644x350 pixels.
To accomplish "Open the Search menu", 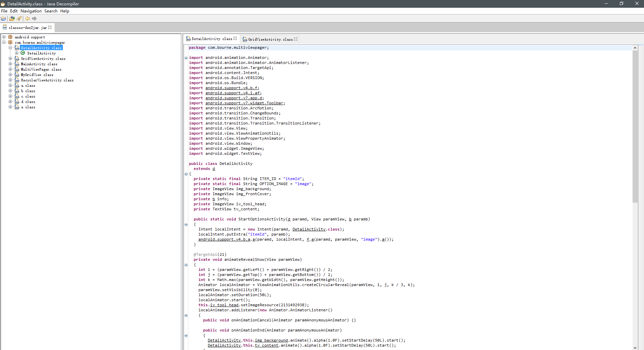I will 51,11.
